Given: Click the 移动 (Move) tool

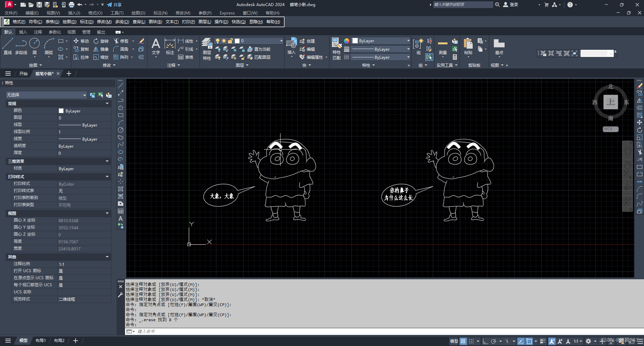Looking at the screenshot, I should coord(81,41).
